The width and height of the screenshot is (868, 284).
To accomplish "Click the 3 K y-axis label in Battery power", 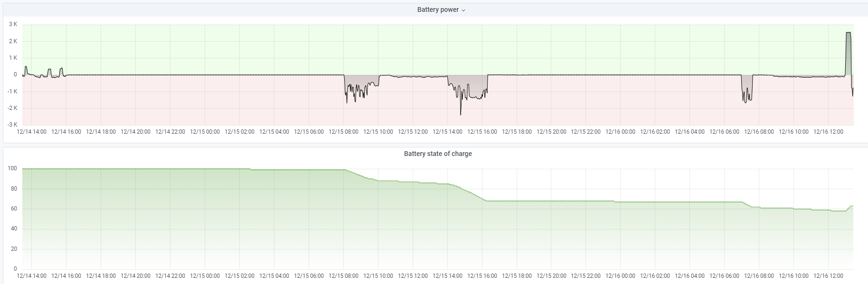I will tap(13, 24).
